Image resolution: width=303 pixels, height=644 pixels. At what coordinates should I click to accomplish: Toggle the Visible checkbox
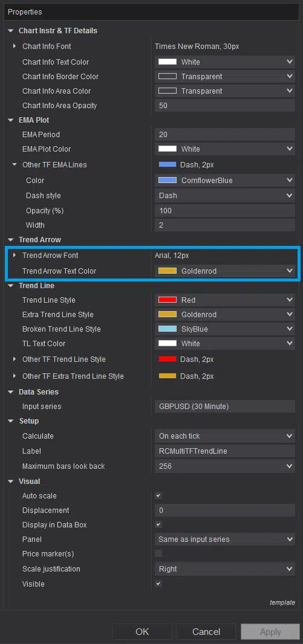pos(158,584)
